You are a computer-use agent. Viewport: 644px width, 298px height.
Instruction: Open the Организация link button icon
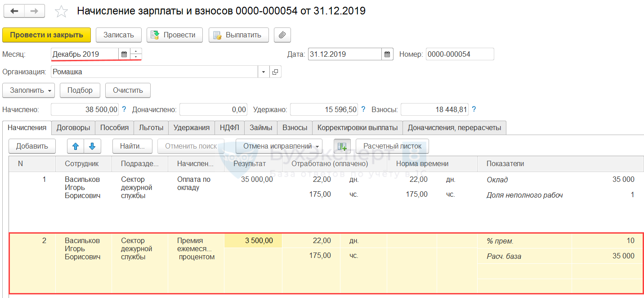coord(275,72)
